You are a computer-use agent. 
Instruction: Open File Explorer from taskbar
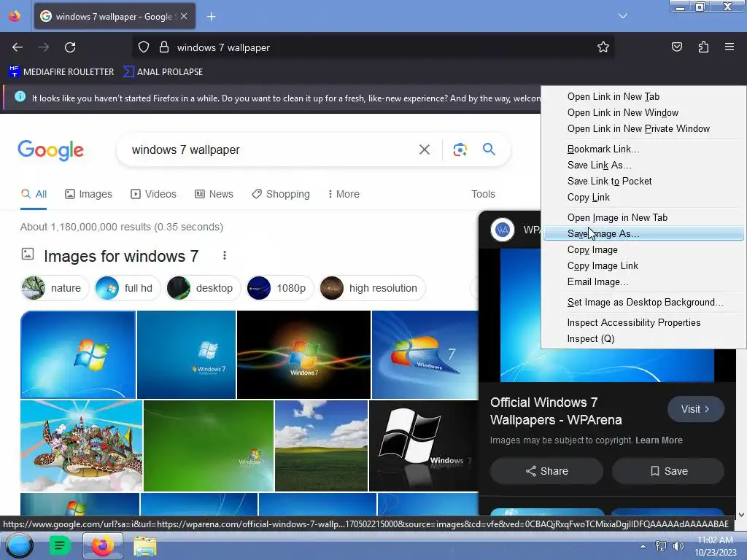[x=145, y=546]
